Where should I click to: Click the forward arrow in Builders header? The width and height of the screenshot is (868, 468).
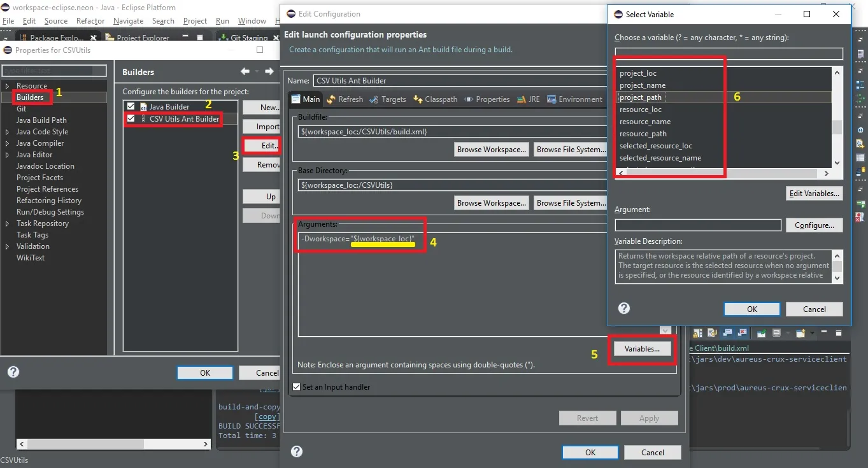[x=269, y=71]
